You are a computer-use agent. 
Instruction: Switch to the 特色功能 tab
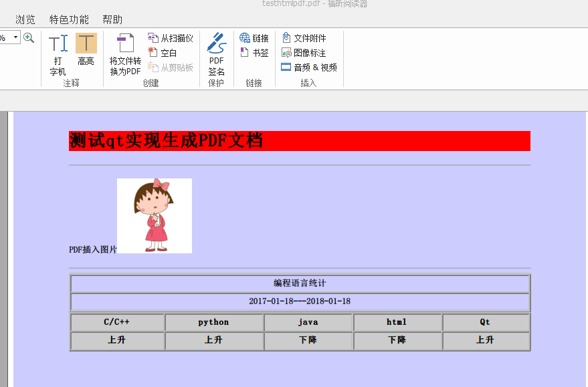pos(68,19)
